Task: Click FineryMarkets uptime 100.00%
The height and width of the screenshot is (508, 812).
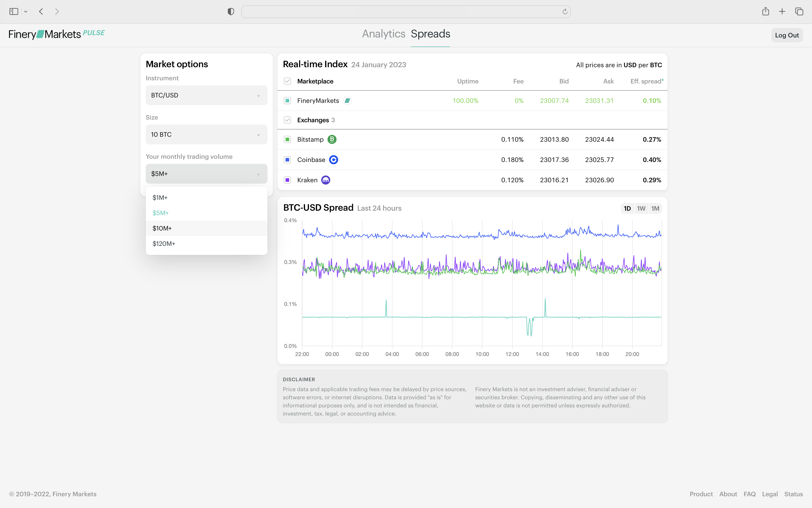Action: pyautogui.click(x=465, y=101)
